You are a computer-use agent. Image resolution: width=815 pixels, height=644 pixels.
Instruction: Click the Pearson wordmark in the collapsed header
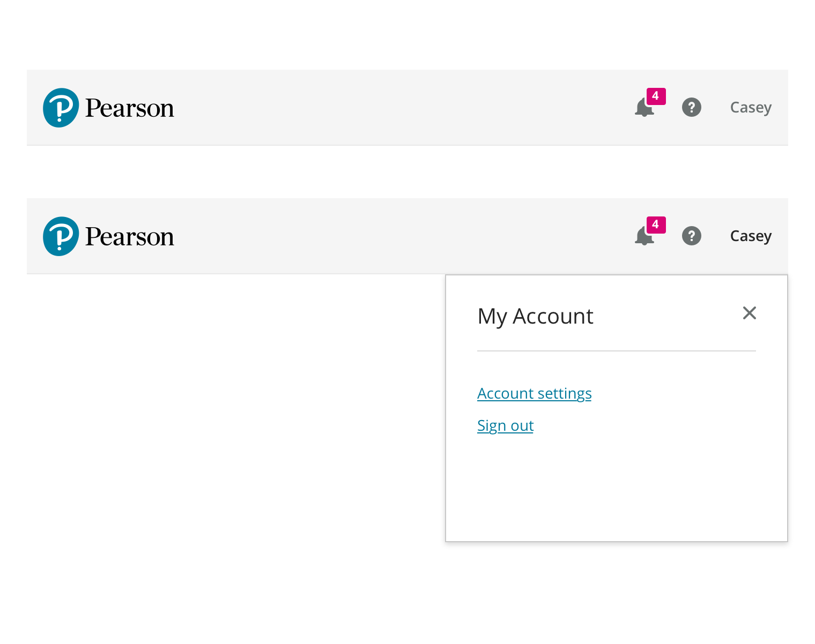(129, 108)
